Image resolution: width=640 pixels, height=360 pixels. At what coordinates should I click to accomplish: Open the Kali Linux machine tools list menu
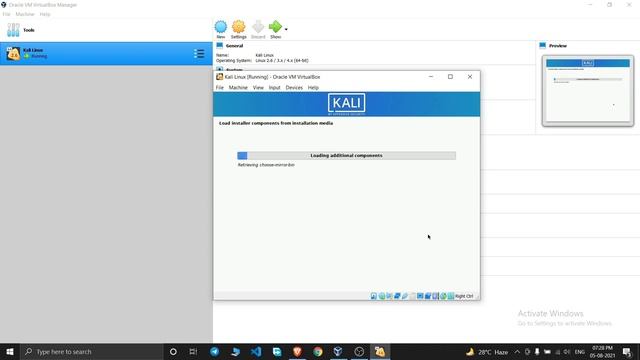199,53
